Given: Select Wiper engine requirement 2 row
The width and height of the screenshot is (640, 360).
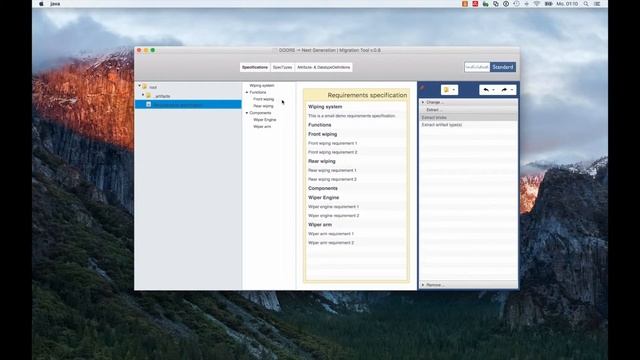Looking at the screenshot, I should point(356,216).
